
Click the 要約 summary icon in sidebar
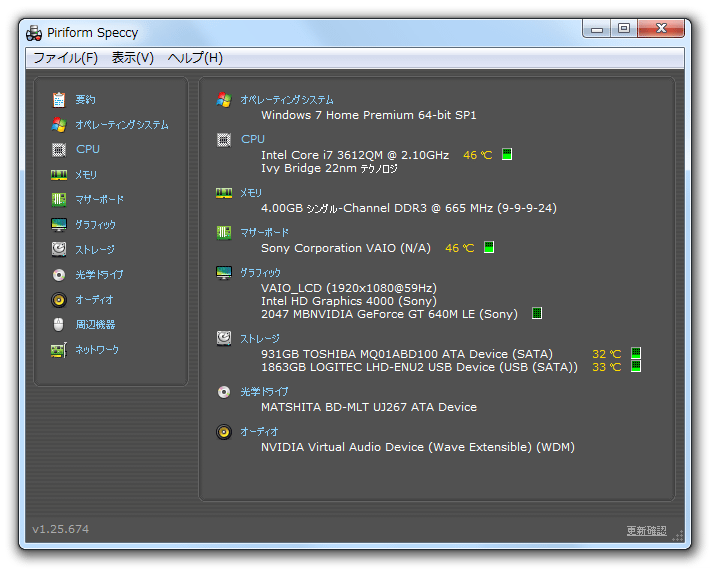pyautogui.click(x=59, y=100)
